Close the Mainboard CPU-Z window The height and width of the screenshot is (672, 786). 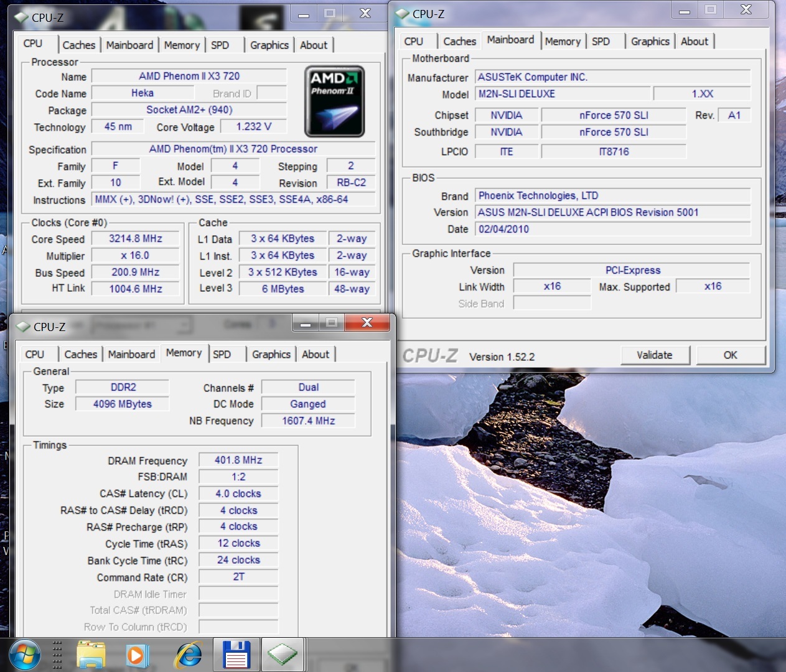point(746,9)
